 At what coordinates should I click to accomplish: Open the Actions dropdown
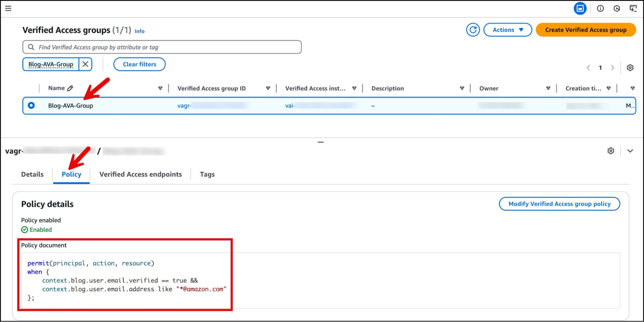click(x=507, y=30)
